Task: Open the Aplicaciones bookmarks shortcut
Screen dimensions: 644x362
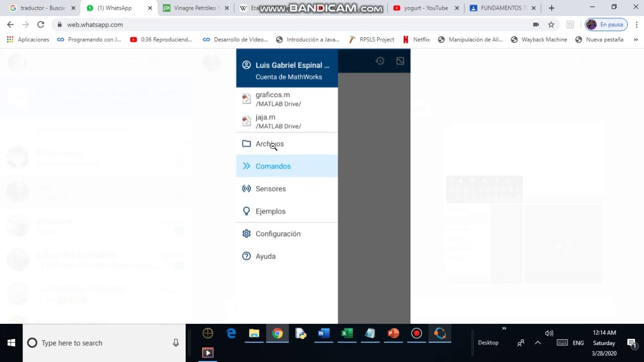Action: pyautogui.click(x=28, y=40)
